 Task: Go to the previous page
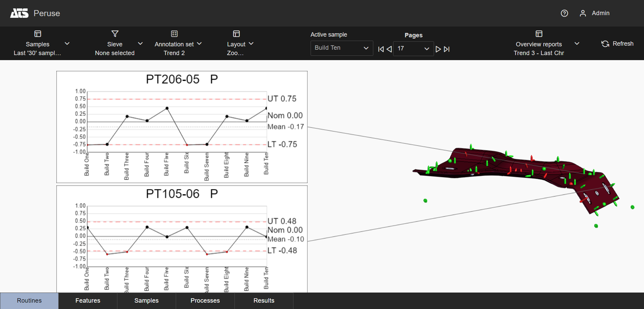pos(389,49)
